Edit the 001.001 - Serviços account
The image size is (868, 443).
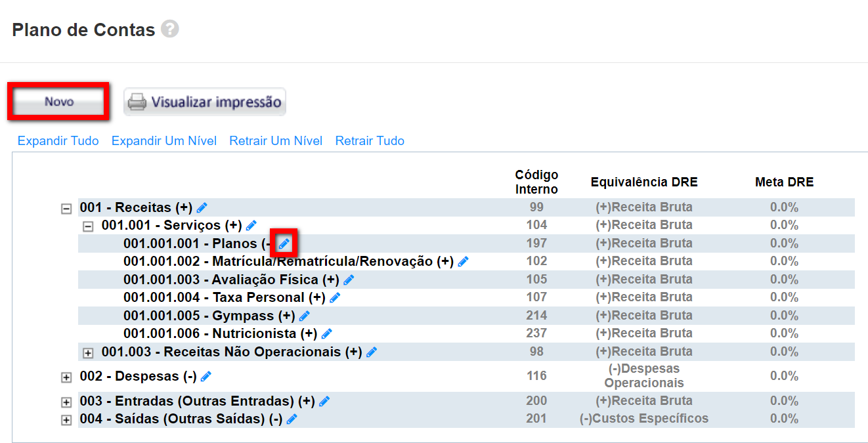[x=251, y=226]
